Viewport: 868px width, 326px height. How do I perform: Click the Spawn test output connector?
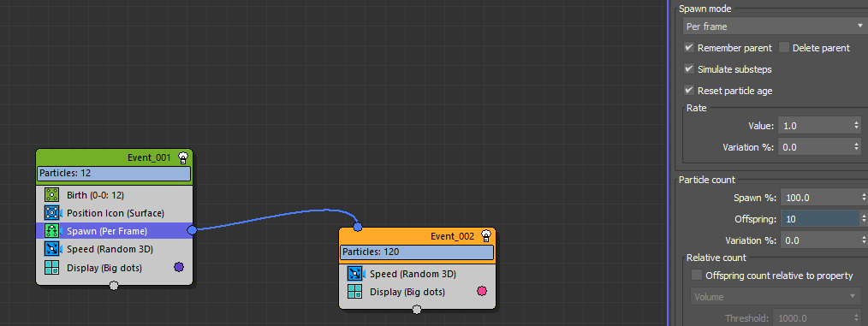pos(192,229)
